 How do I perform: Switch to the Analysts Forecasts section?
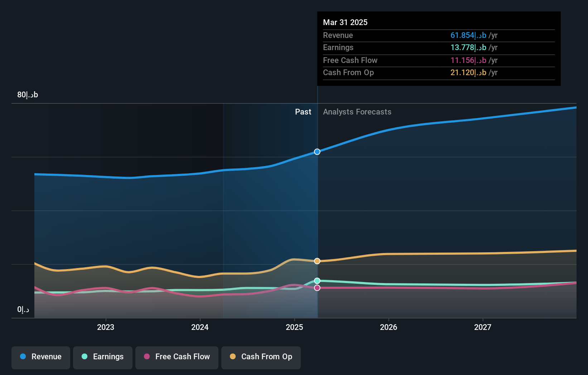click(x=357, y=112)
